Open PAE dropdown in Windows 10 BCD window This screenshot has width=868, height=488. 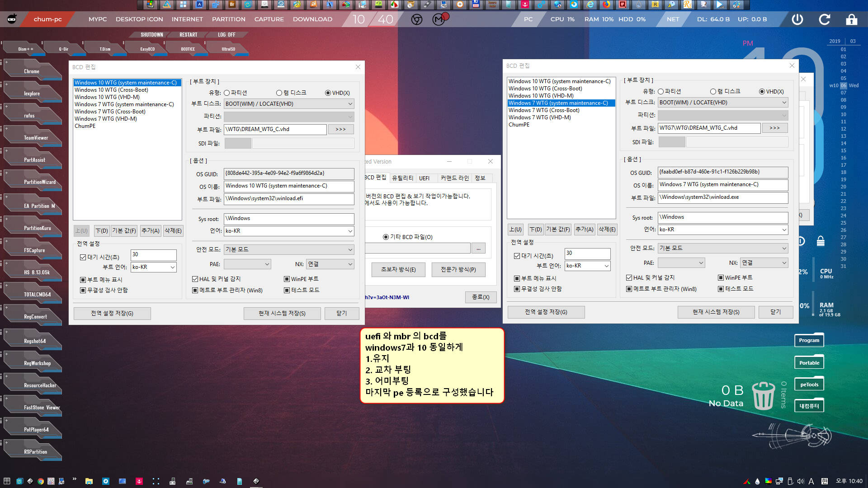tap(247, 264)
